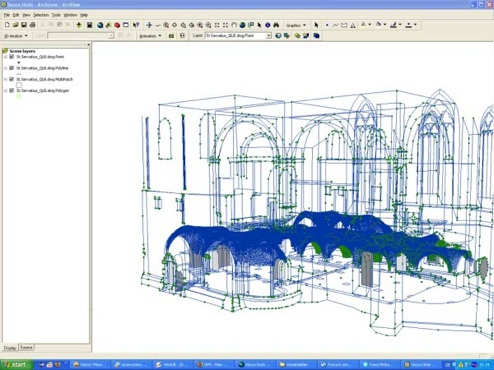Switch to the Source tab
The width and height of the screenshot is (494, 370).
(x=26, y=347)
